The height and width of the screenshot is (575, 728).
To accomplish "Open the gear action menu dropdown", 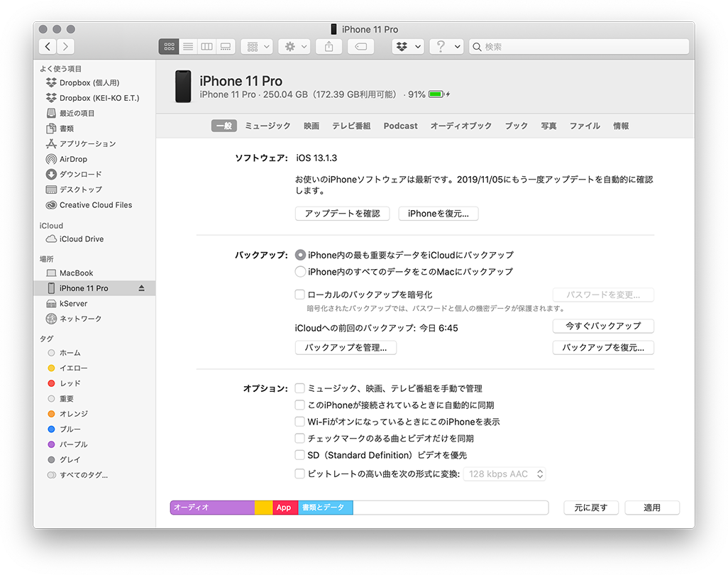I will click(x=294, y=46).
